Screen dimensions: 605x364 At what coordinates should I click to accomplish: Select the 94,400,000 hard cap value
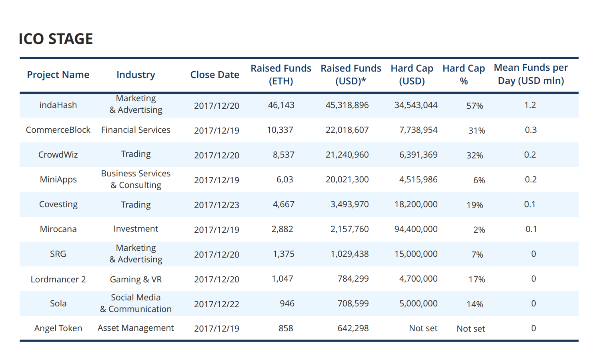click(416, 229)
